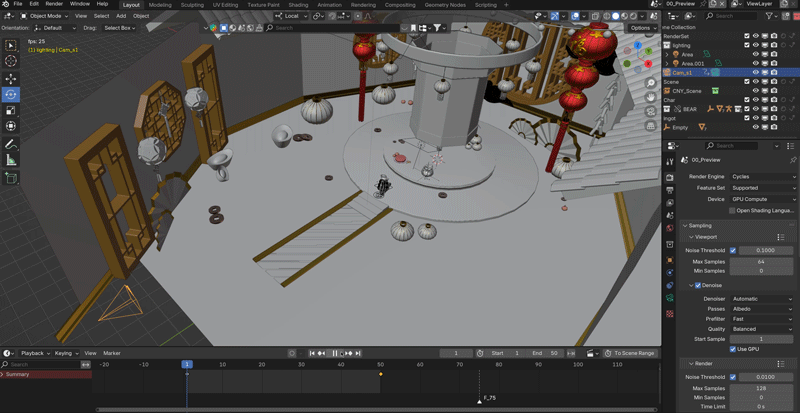This screenshot has width=800, height=413.
Task: Click the viewport pan hand icon
Action: (x=651, y=97)
